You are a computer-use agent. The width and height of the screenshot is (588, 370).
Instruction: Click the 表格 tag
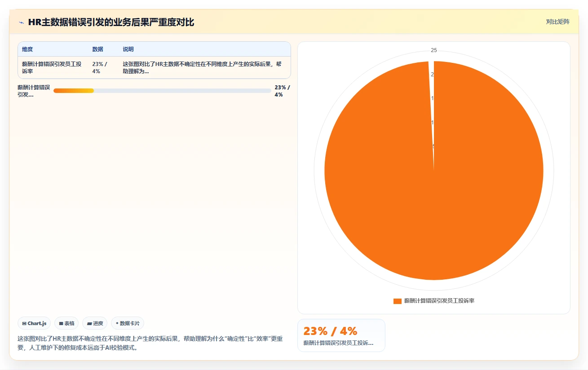pos(66,323)
